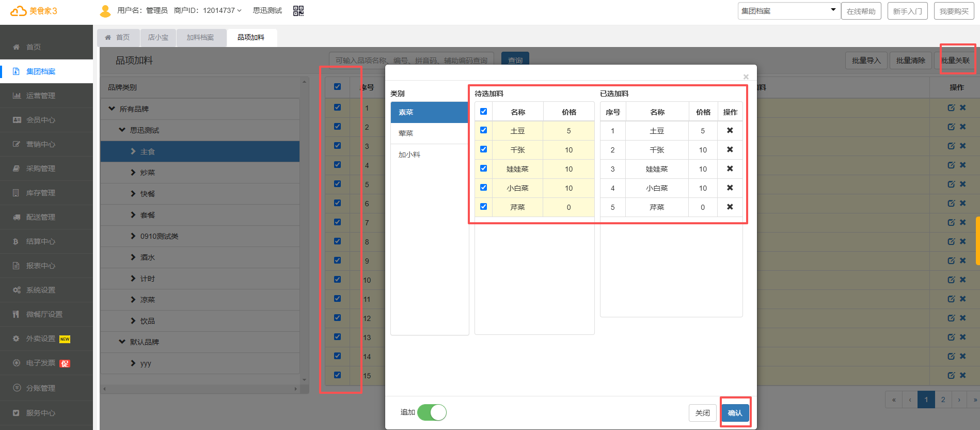980x430 pixels.
Task: Expand the 炒菜 category tree node
Action: pos(133,173)
